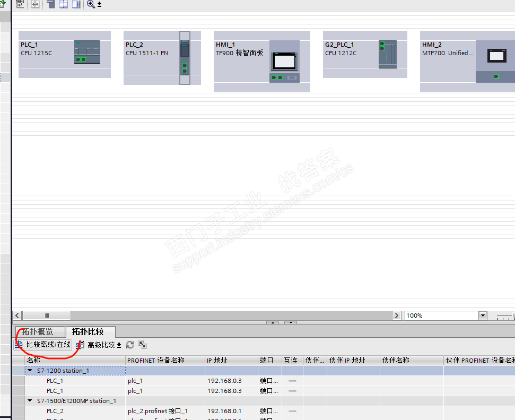The width and height of the screenshot is (515, 420).
Task: Click the 端口 column header
Action: pos(270,360)
